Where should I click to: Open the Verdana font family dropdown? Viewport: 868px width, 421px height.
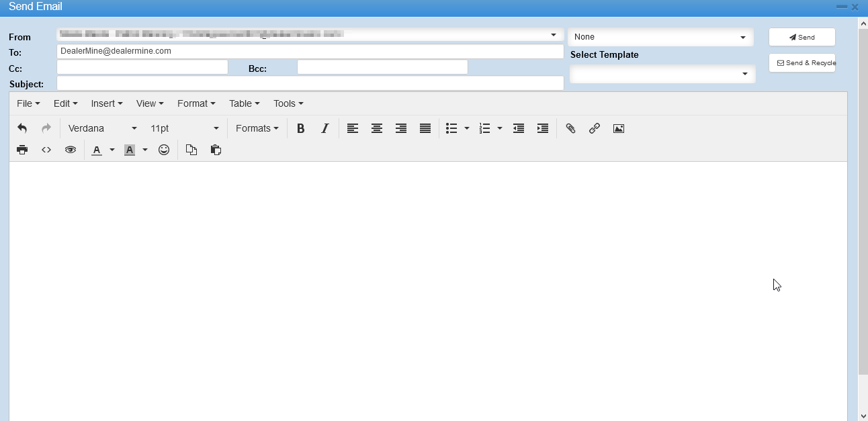[102, 128]
